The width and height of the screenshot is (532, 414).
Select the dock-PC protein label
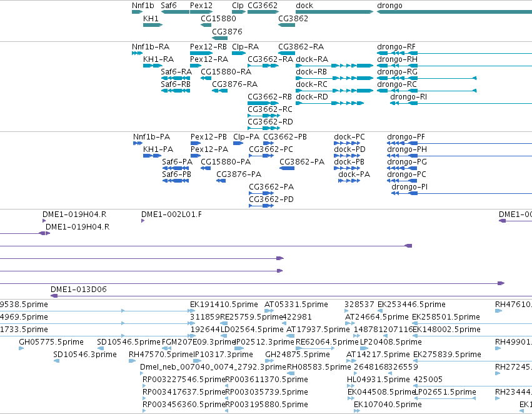coord(349,137)
